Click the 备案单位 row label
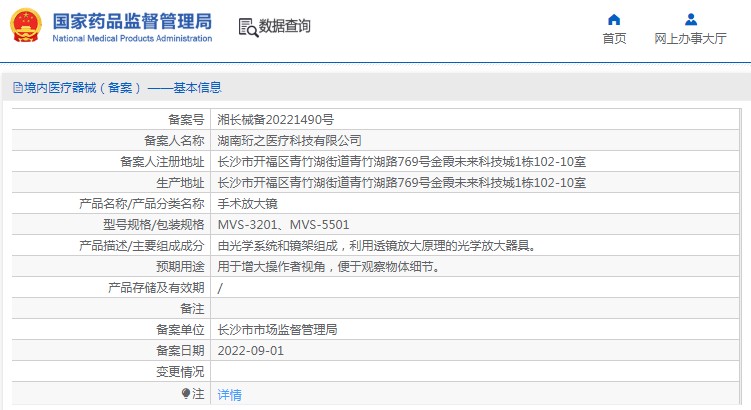The height and width of the screenshot is (410, 751). point(180,330)
